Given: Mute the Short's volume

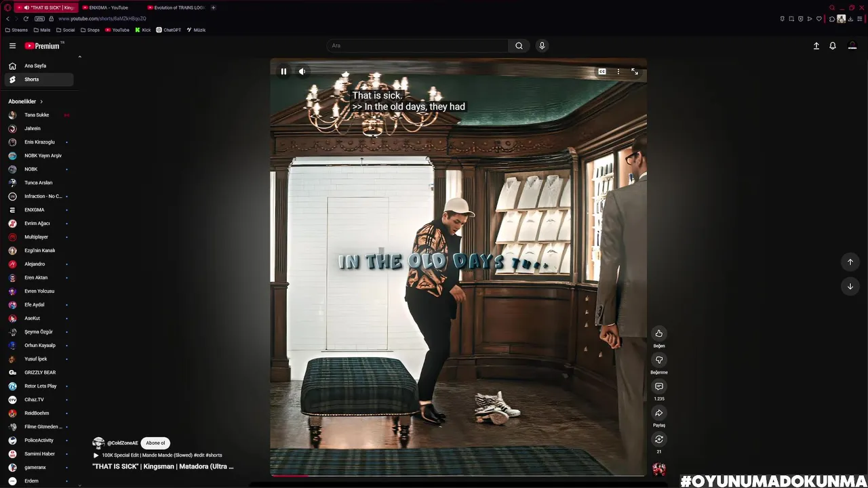Looking at the screenshot, I should coord(302,71).
